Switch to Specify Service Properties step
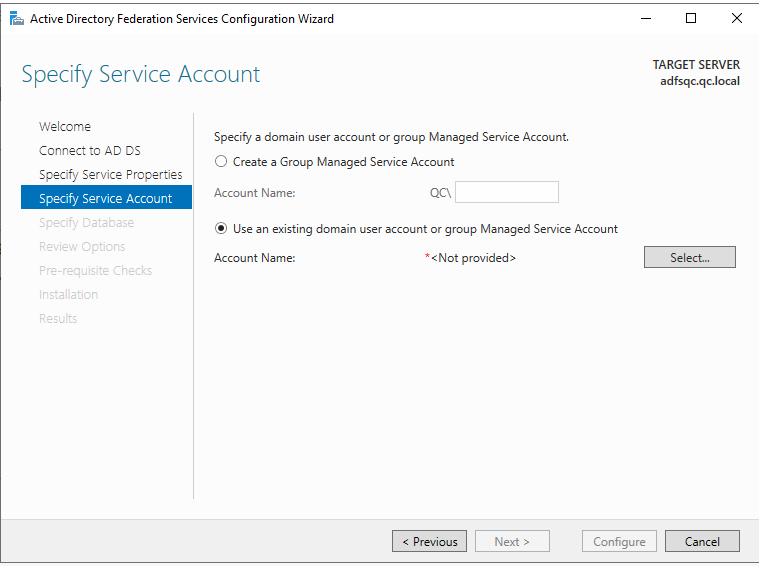759x566 pixels. tap(110, 175)
